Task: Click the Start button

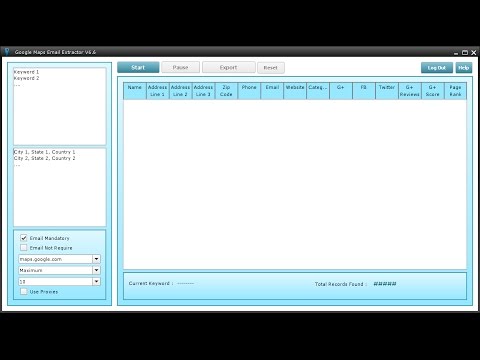Action: click(x=138, y=67)
